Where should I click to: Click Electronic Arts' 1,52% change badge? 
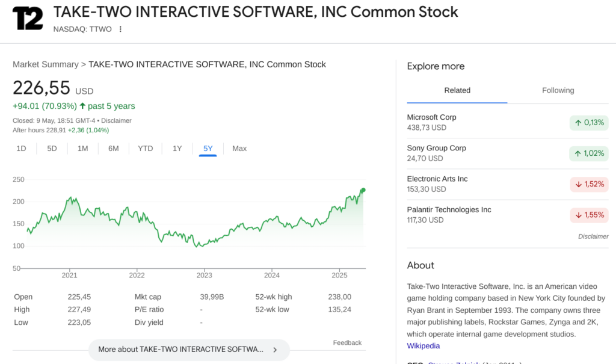[590, 184]
